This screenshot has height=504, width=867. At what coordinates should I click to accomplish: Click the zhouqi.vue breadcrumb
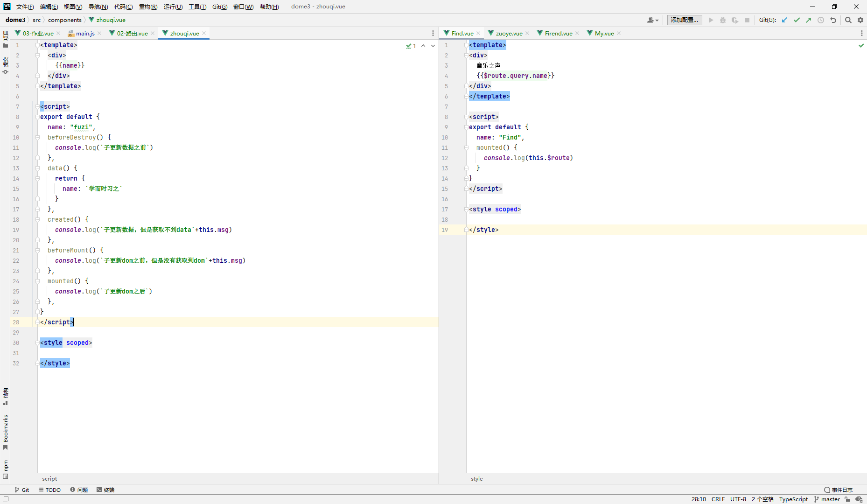(107, 20)
